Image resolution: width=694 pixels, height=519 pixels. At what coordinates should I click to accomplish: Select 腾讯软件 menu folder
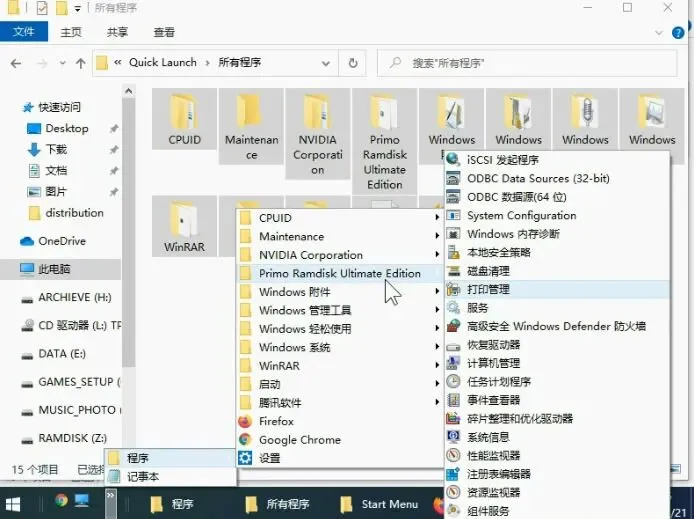tap(339, 403)
